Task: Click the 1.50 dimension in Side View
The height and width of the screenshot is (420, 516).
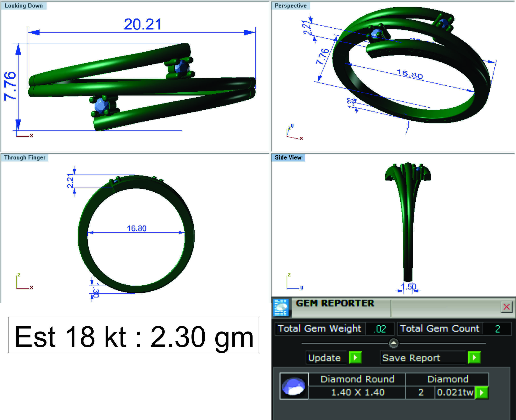Action: pyautogui.click(x=409, y=287)
